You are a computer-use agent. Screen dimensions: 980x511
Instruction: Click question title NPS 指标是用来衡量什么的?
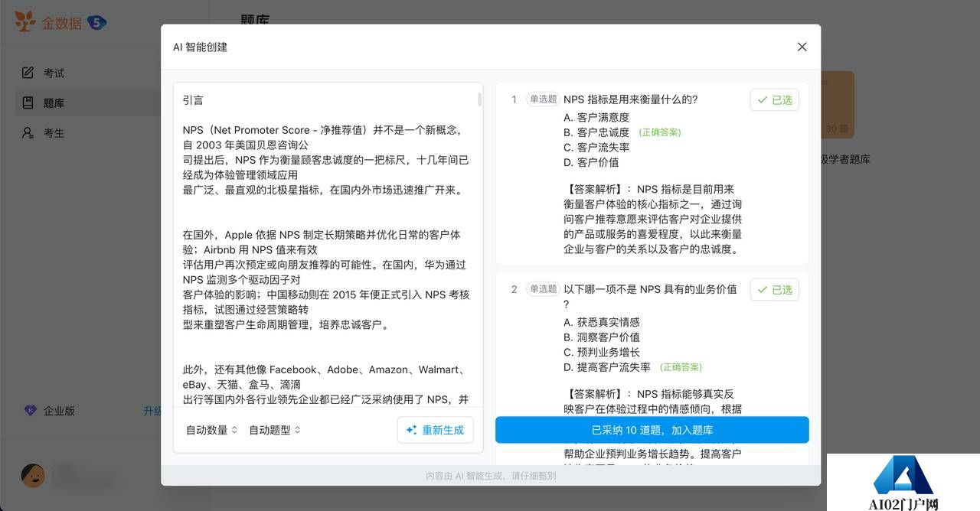pos(631,99)
